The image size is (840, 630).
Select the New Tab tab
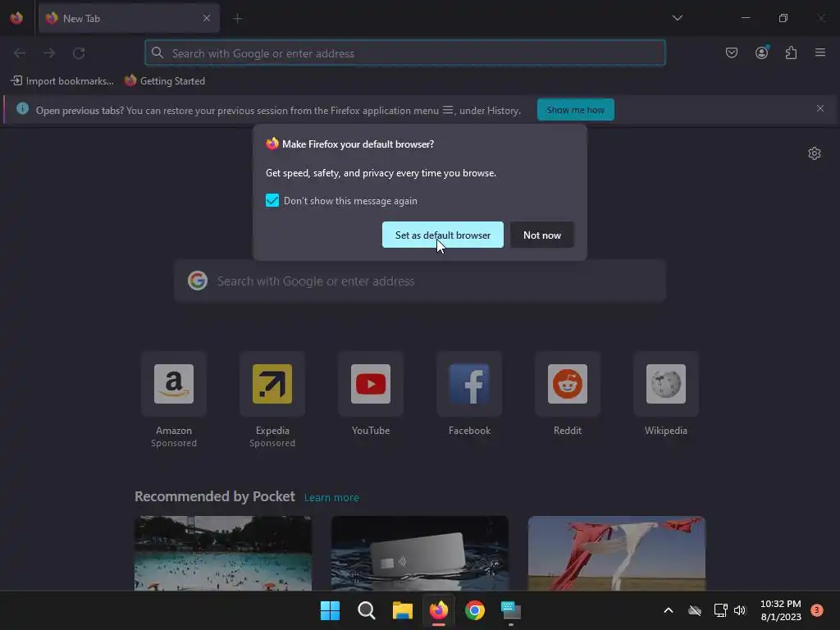(x=129, y=18)
